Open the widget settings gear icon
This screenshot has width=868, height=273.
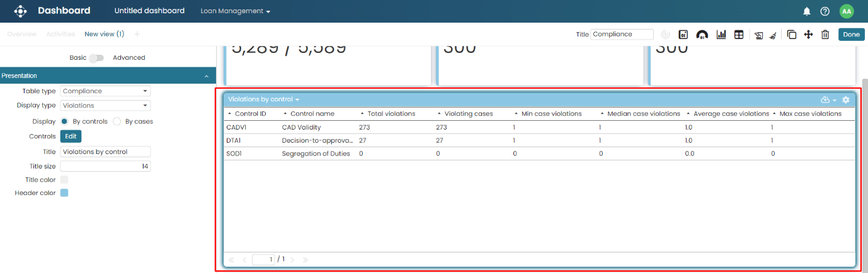(846, 99)
